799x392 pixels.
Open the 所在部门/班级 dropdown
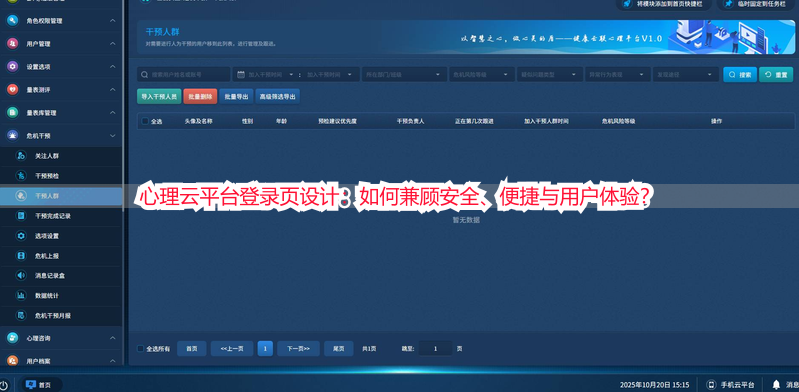point(404,74)
